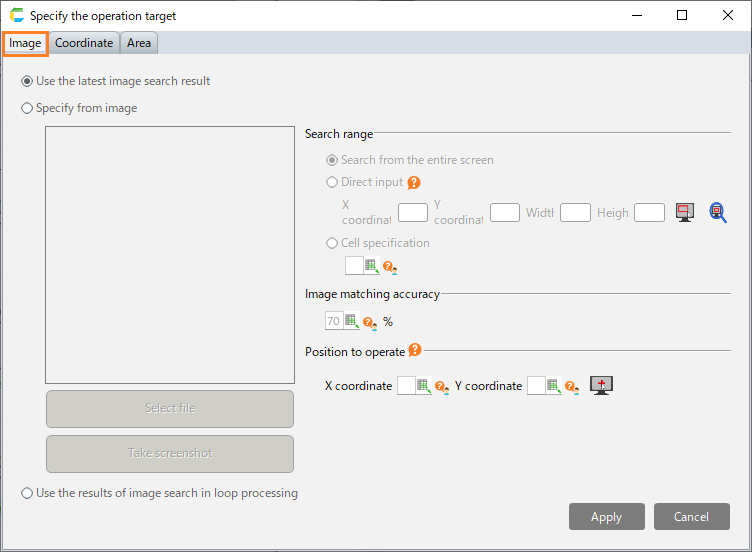Click the cell picker icon under Cell specification
Image resolution: width=752 pixels, height=552 pixels.
pyautogui.click(x=372, y=266)
